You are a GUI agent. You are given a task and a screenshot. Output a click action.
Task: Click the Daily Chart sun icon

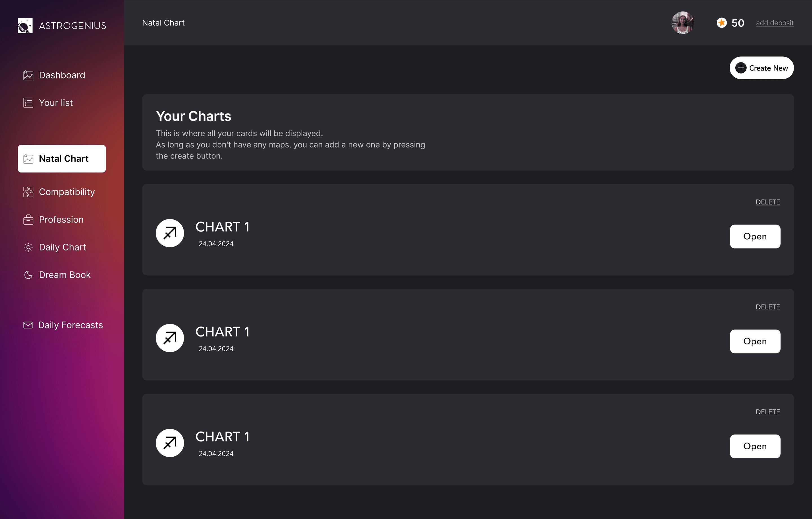click(28, 247)
